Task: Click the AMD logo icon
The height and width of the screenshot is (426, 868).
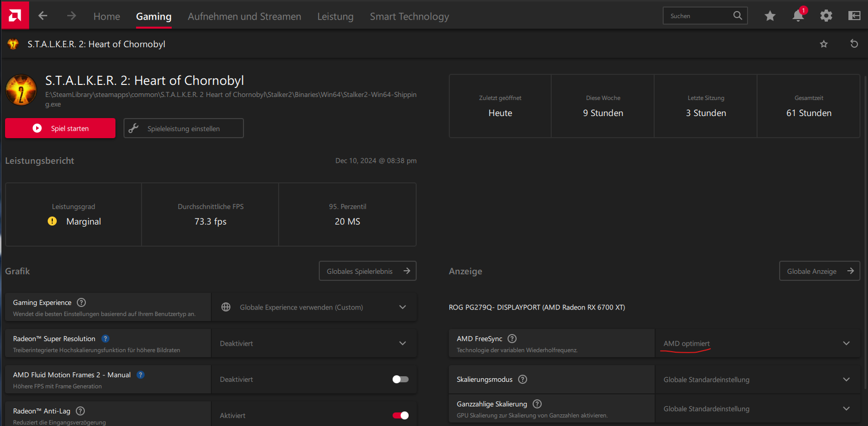Action: [x=15, y=16]
